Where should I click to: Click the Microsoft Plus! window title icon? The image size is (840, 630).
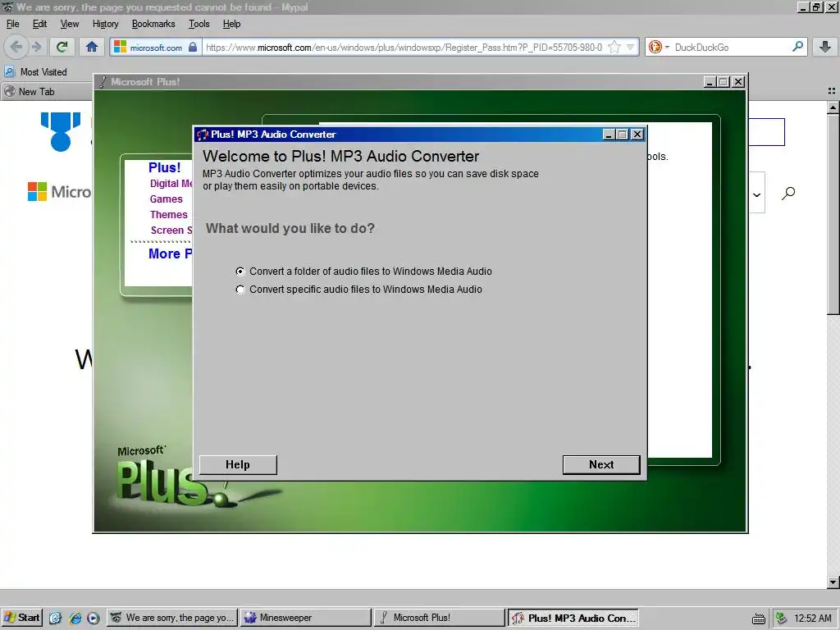point(103,81)
